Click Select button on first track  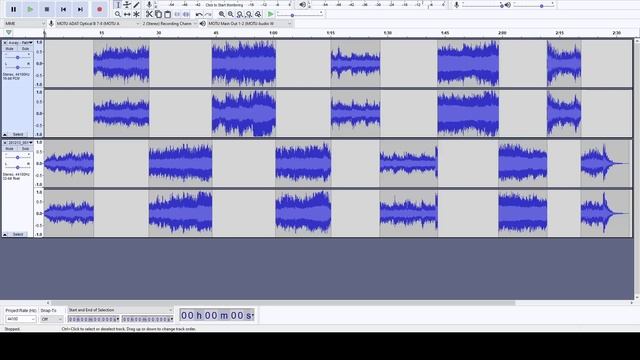(x=18, y=134)
